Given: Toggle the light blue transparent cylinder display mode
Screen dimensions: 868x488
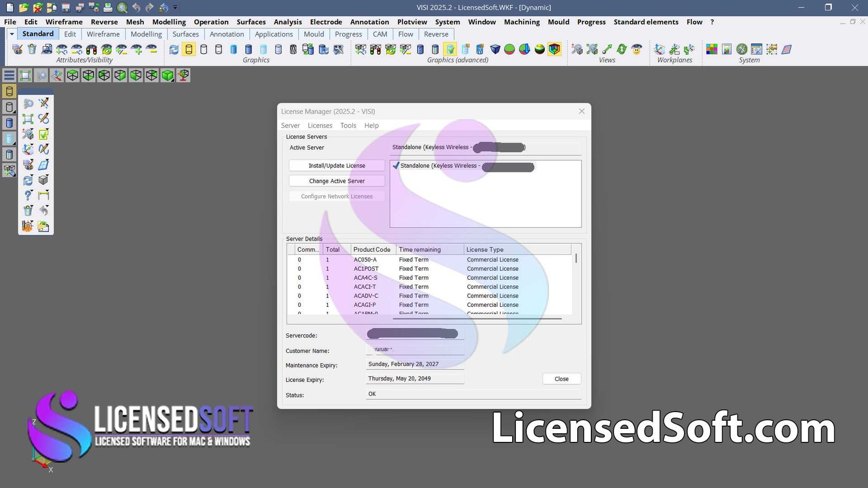Looking at the screenshot, I should [263, 49].
